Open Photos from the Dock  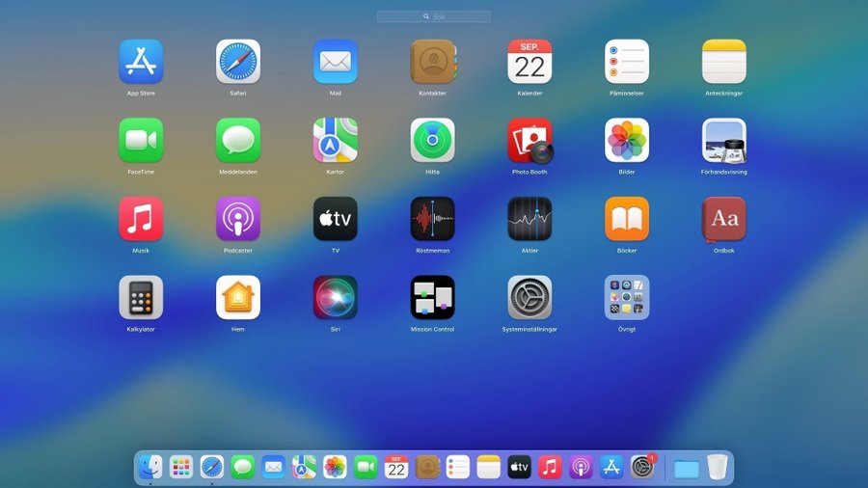point(335,468)
